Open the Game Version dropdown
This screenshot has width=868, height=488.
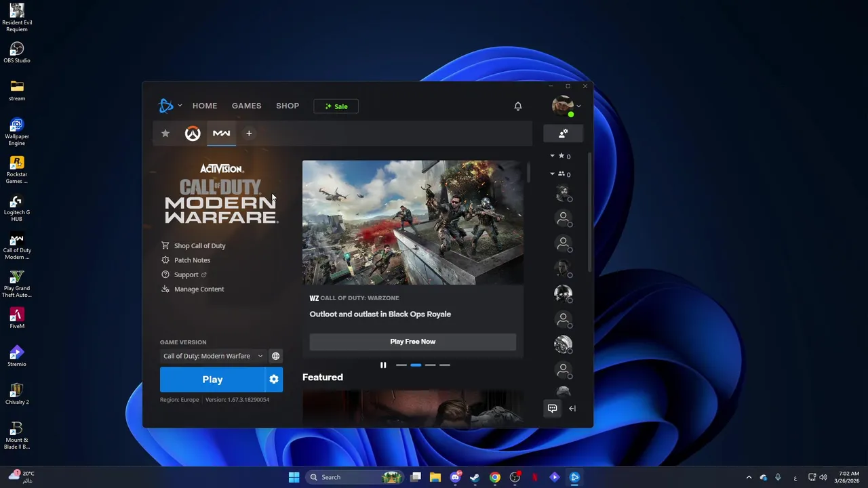213,356
